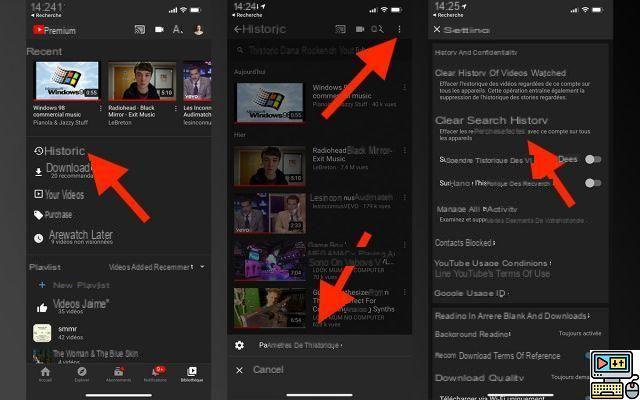The width and height of the screenshot is (640, 400).
Task: Create a New Playlist
Action: click(74, 285)
